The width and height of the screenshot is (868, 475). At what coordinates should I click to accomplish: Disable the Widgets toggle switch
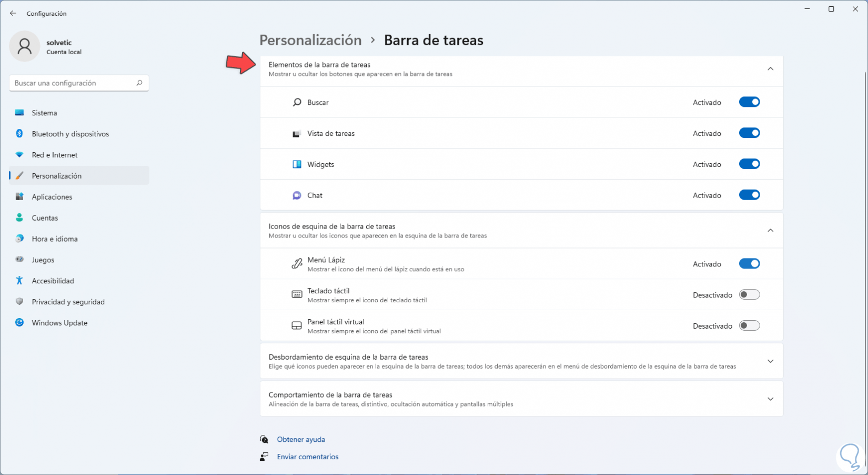click(749, 164)
